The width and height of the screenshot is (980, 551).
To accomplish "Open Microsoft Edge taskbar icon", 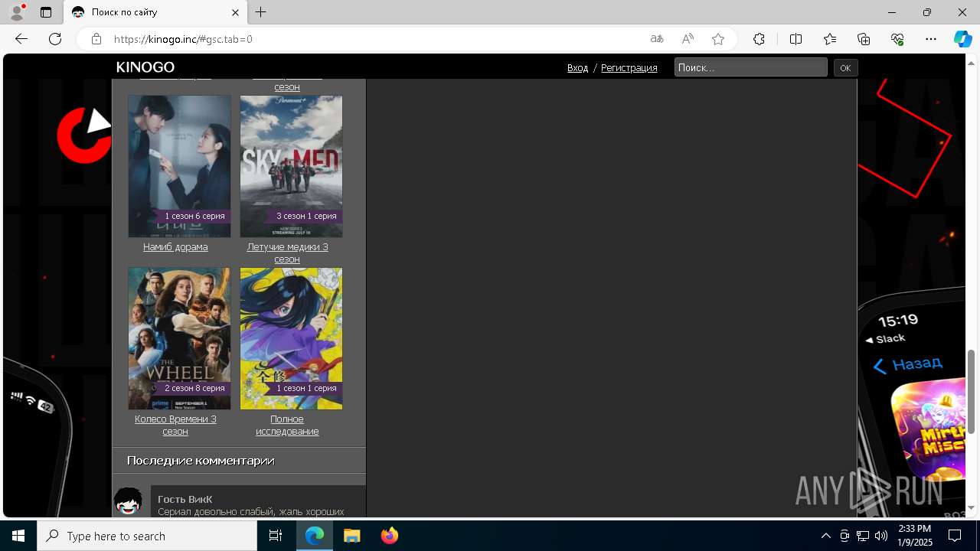I will 315,536.
